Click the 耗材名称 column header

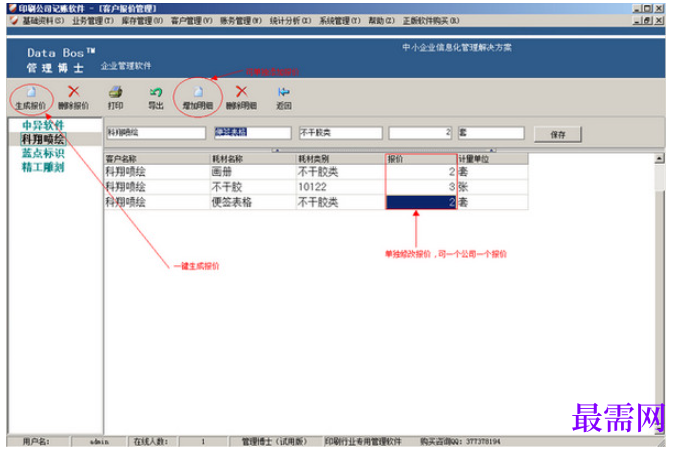point(253,159)
